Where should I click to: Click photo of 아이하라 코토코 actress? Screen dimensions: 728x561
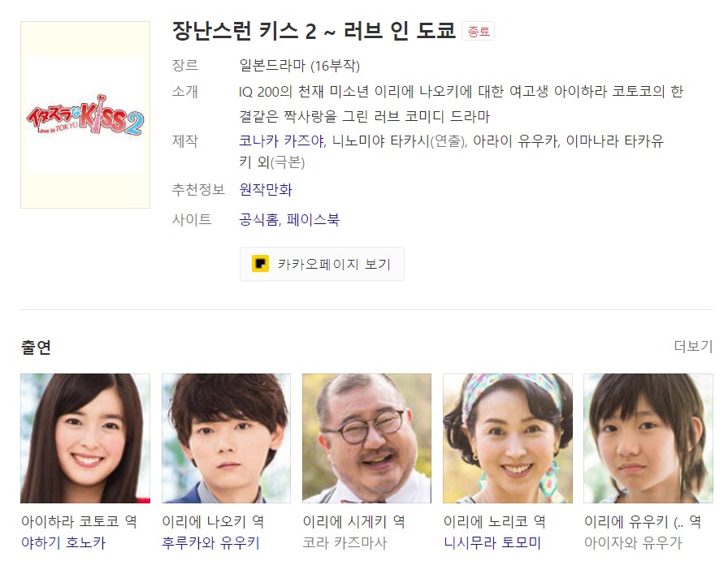pyautogui.click(x=85, y=438)
